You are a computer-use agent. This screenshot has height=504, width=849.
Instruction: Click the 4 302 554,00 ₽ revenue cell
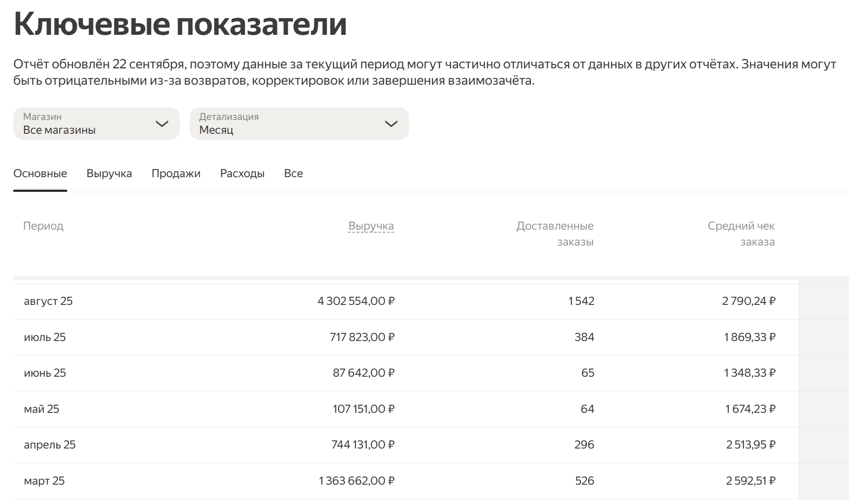(x=356, y=301)
